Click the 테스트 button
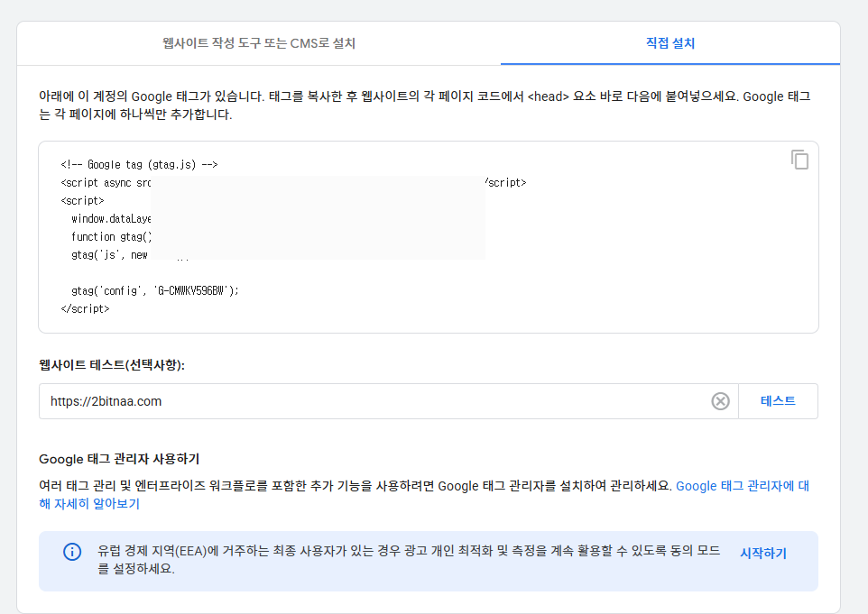Image resolution: width=868 pixels, height=614 pixels. coord(778,401)
